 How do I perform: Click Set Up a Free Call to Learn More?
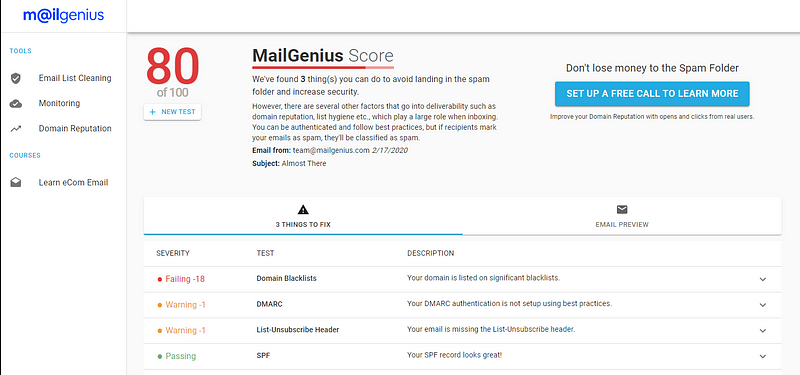tap(652, 94)
